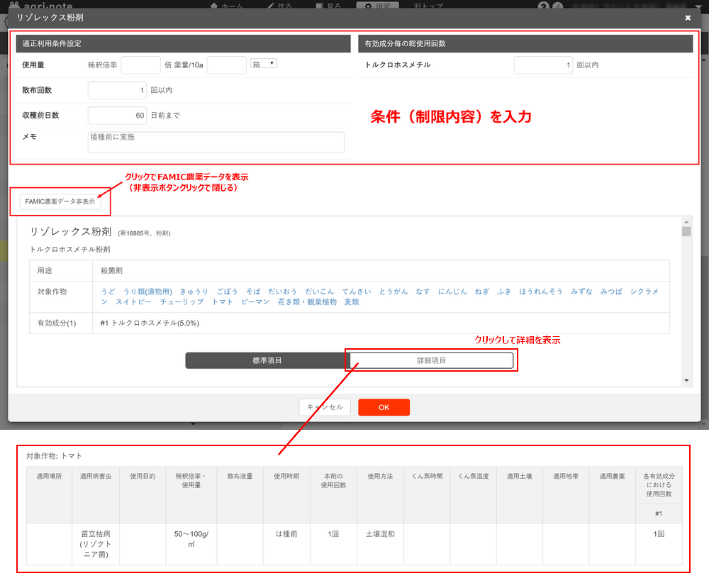
Task: Click the メモ text area
Action: pos(216,142)
